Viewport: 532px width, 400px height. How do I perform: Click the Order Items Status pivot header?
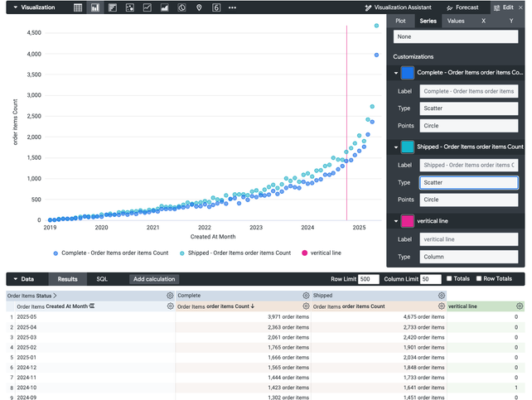point(31,296)
